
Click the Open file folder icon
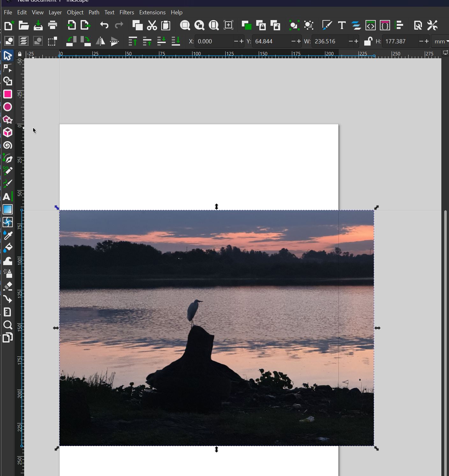[24, 25]
